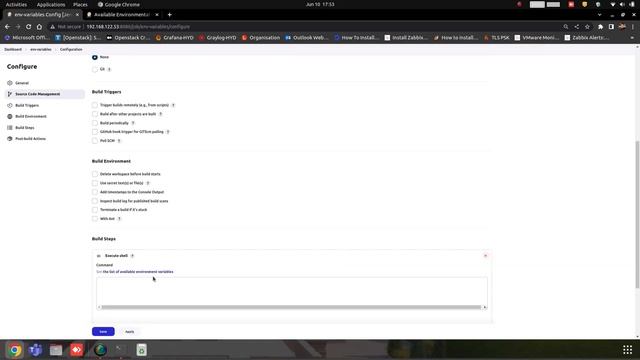Image resolution: width=640 pixels, height=360 pixels.
Task: Open Places menu in top bar
Action: (x=80, y=4)
